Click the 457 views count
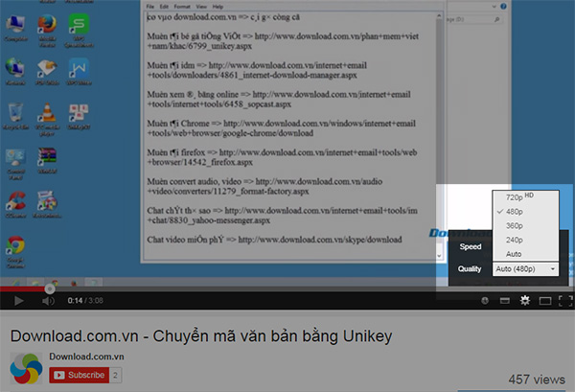The width and height of the screenshot is (575, 392). click(537, 380)
